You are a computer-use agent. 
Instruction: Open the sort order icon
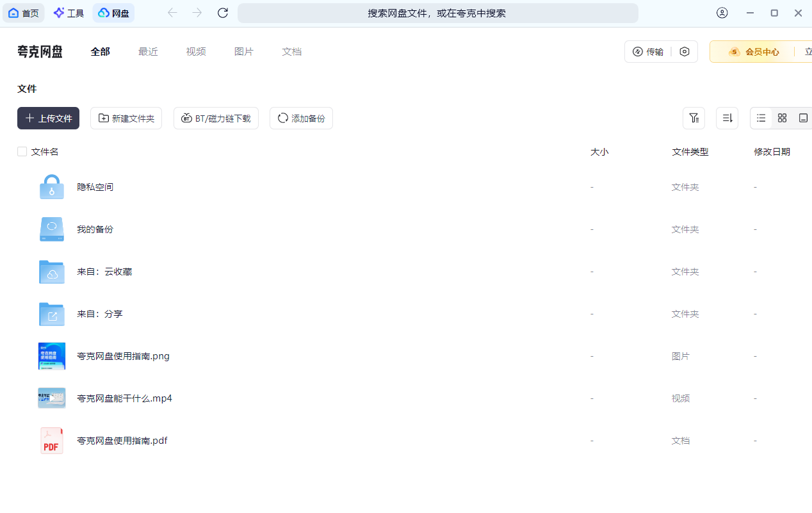point(727,118)
